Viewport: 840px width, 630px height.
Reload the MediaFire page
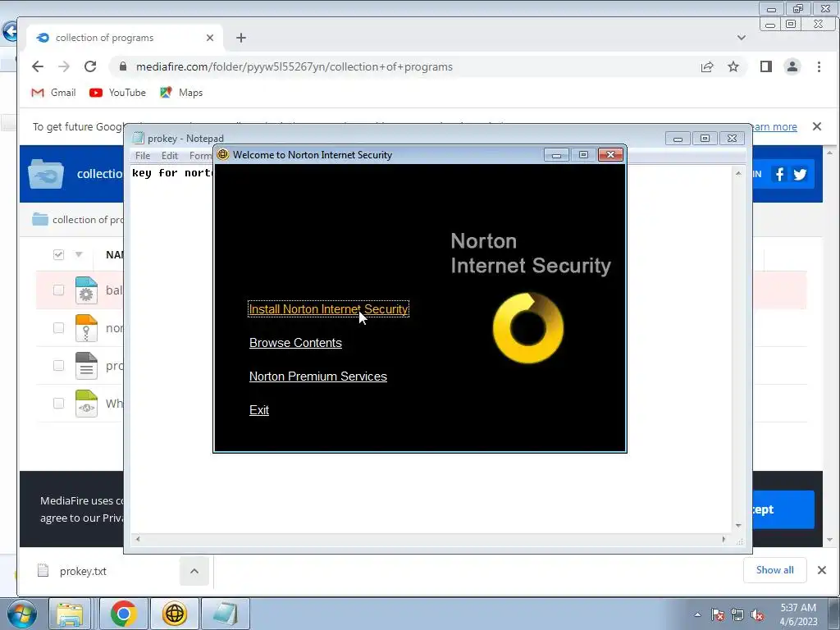(90, 66)
